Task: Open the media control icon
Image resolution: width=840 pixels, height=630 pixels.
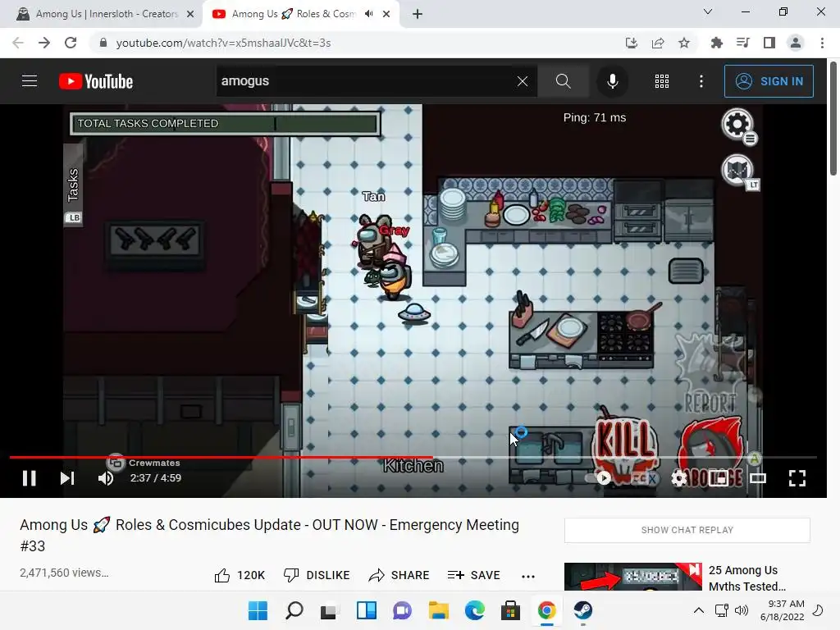Action: coord(743,43)
